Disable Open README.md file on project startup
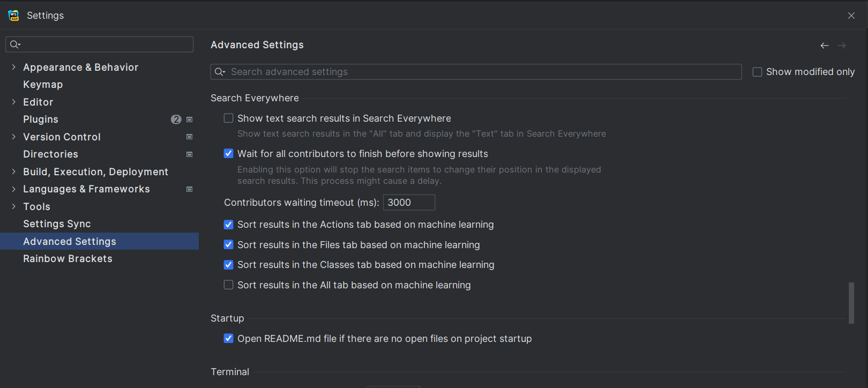868x388 pixels. point(229,339)
